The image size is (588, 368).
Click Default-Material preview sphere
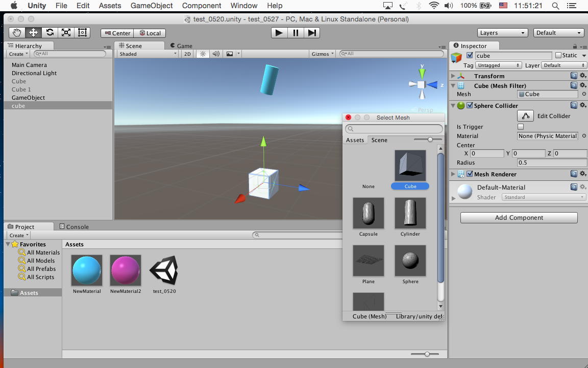(464, 192)
